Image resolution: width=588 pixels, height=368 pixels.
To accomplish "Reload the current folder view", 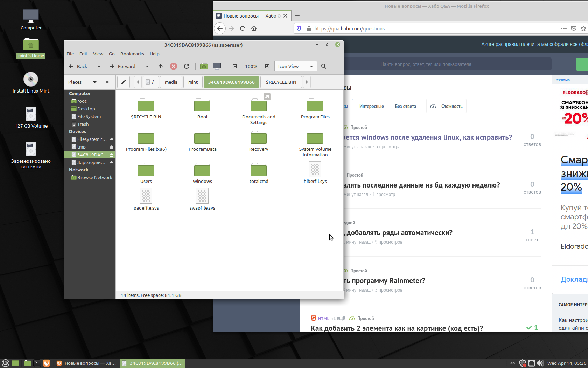I will tap(187, 66).
